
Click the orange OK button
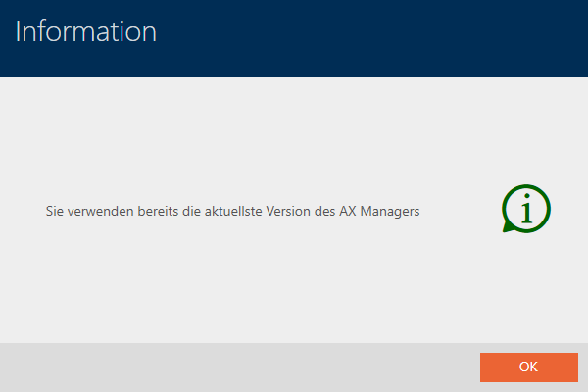[528, 367]
